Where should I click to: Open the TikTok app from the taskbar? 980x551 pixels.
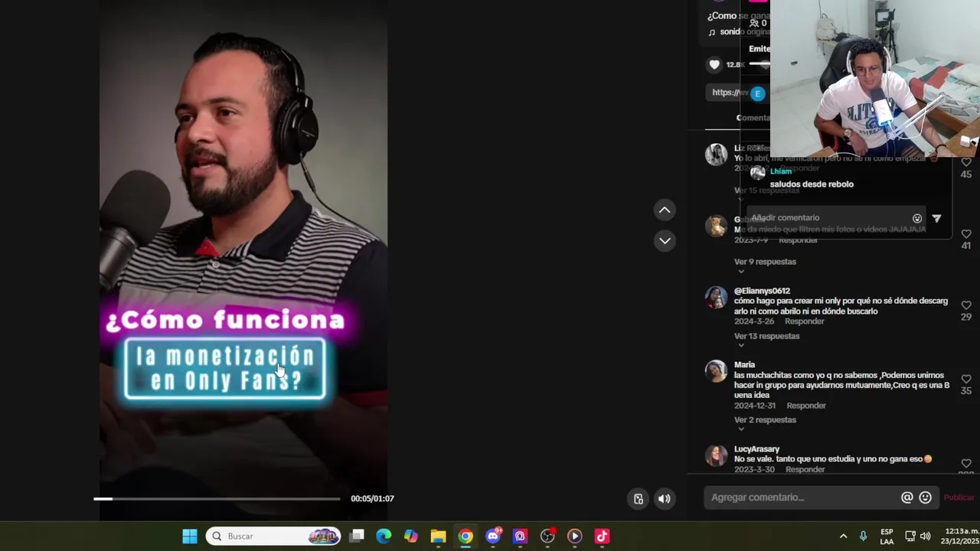click(x=602, y=536)
